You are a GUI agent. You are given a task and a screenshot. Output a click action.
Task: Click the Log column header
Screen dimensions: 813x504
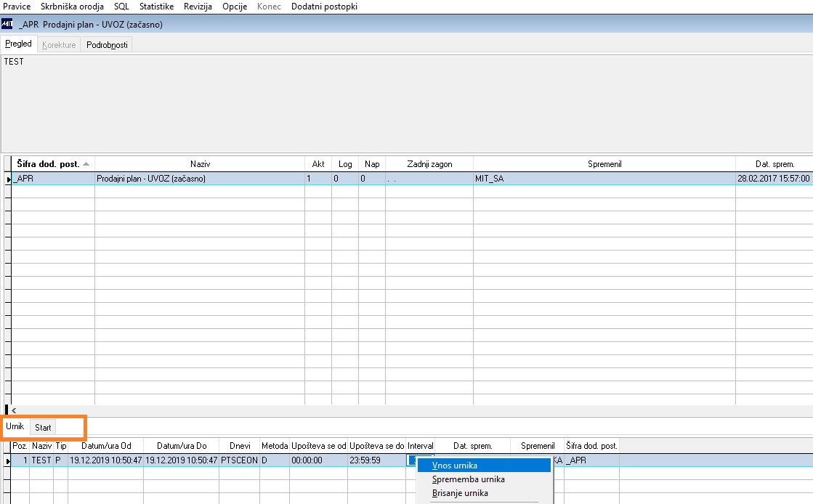[x=345, y=164]
